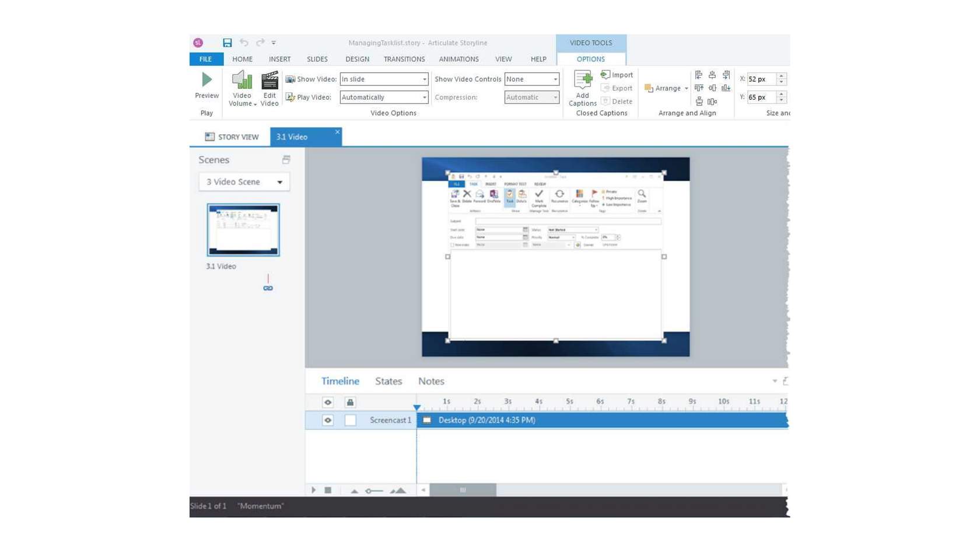This screenshot has width=980, height=552.
Task: Expand the Play Video Automatically dropdown
Action: click(x=384, y=97)
